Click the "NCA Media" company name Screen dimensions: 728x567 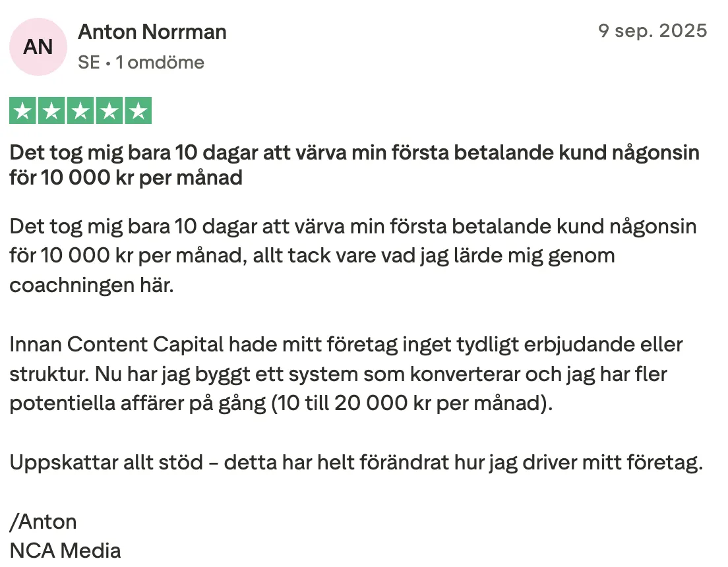tap(65, 551)
